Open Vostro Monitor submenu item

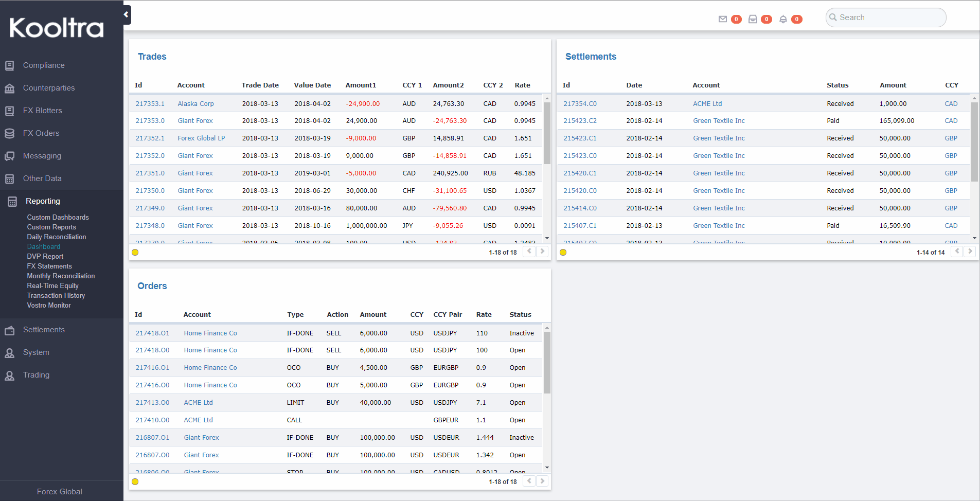(49, 305)
